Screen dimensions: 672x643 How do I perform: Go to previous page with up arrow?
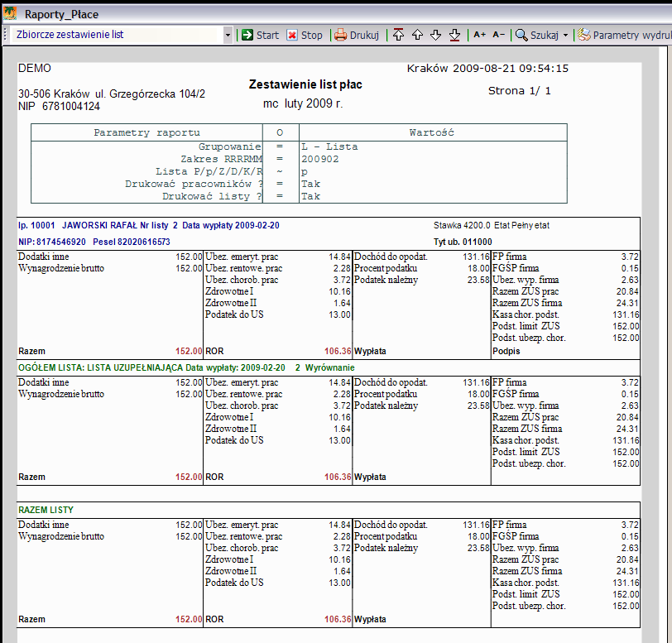pyautogui.click(x=417, y=35)
